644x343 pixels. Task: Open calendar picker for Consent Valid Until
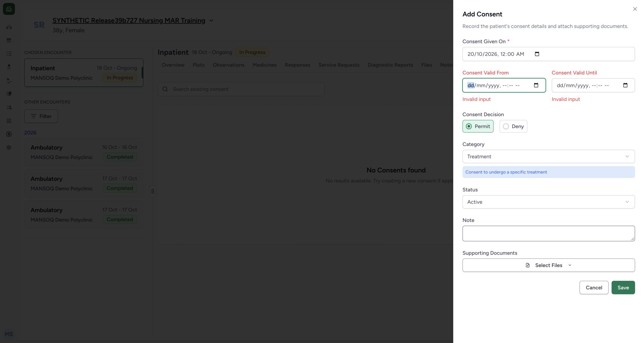coord(625,85)
